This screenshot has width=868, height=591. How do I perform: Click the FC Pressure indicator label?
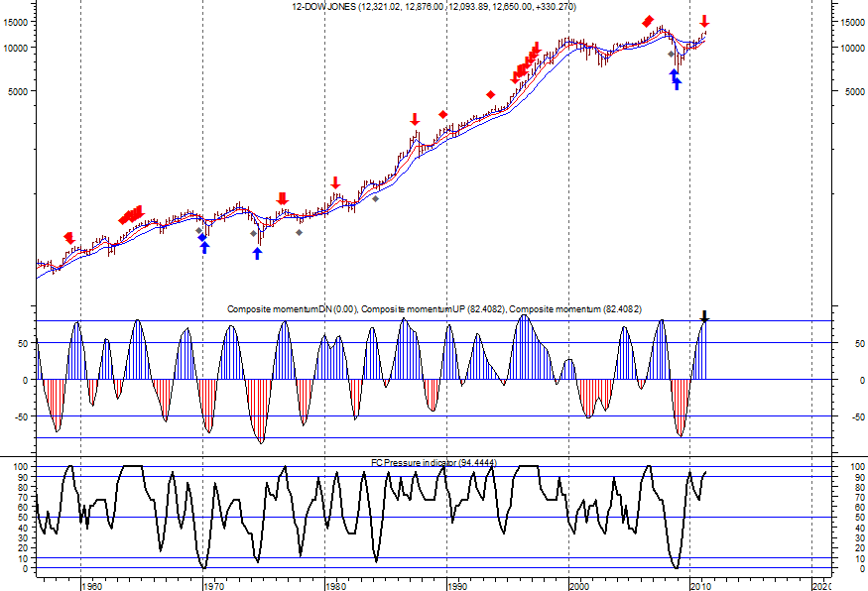click(434, 462)
